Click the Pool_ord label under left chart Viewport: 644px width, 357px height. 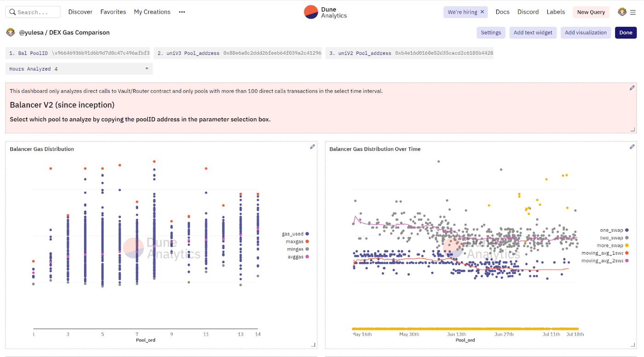pyautogui.click(x=145, y=340)
